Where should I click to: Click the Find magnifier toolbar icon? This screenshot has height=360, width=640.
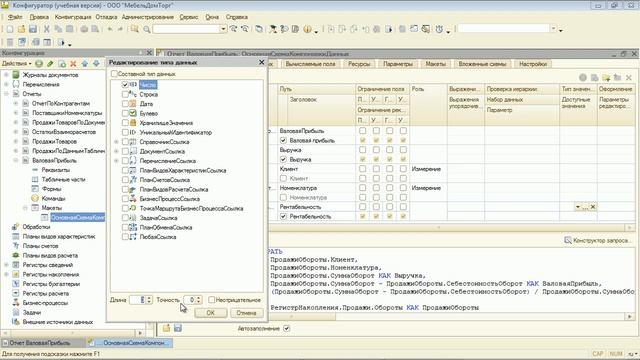click(147, 29)
